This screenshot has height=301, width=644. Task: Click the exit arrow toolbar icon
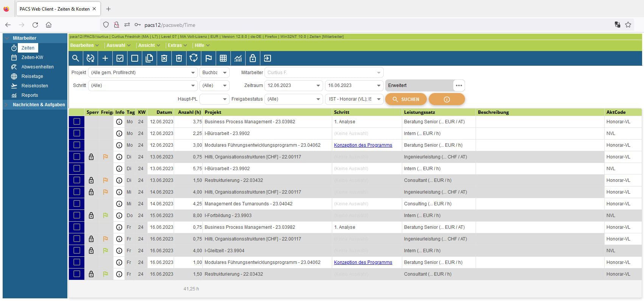point(268,58)
